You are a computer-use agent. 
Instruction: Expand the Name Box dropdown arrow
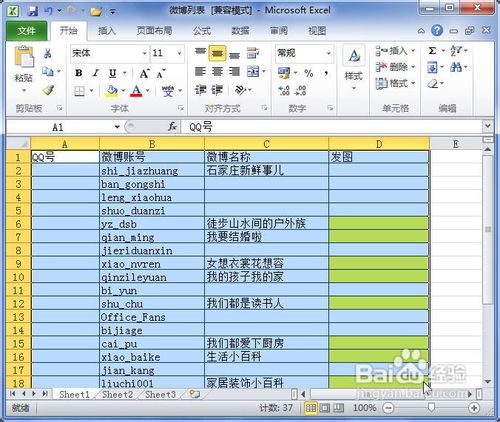[117, 127]
